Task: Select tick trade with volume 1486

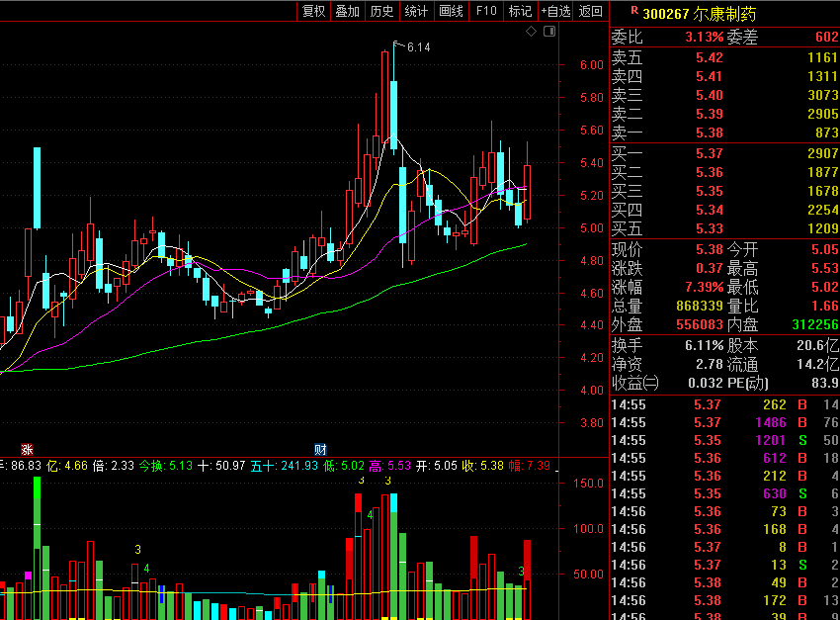Action: [771, 423]
